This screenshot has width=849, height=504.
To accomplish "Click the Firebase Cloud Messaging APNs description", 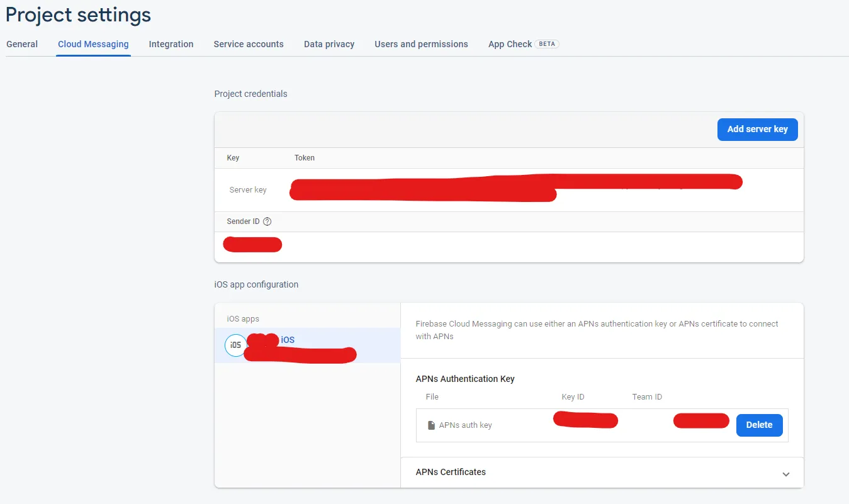I will (x=597, y=330).
